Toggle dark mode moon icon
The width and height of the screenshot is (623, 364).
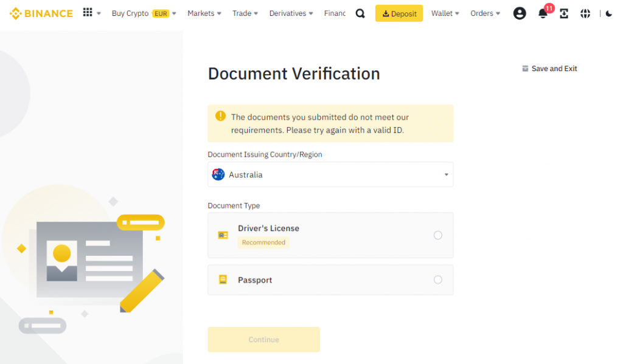pyautogui.click(x=609, y=13)
